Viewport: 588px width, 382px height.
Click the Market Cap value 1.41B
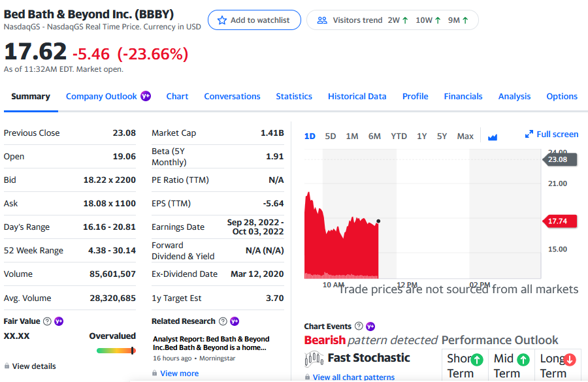[x=272, y=133]
